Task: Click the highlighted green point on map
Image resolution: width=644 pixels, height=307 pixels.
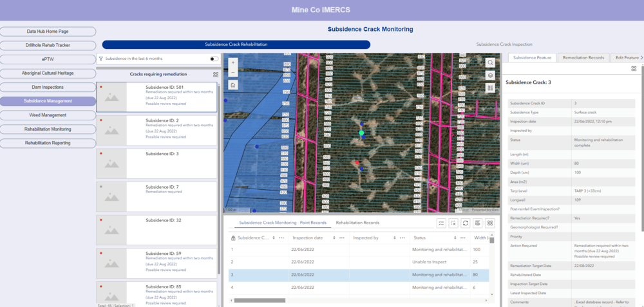Action: coord(361,133)
